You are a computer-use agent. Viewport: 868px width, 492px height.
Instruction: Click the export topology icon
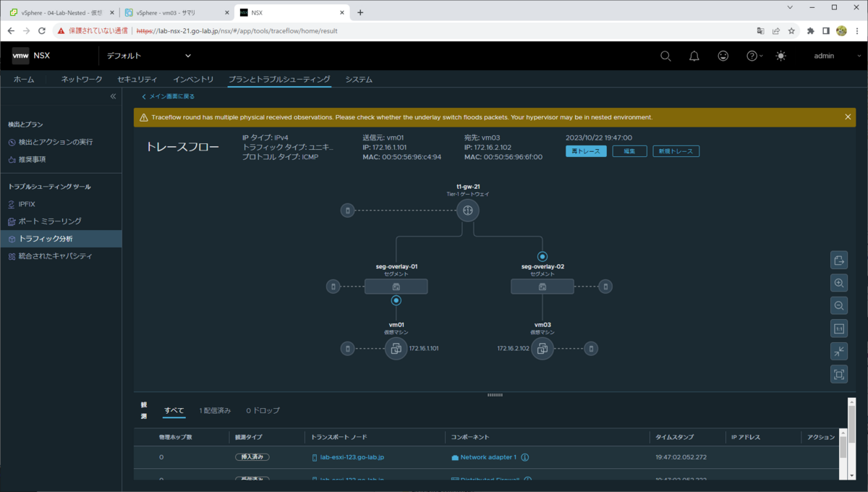click(x=839, y=260)
